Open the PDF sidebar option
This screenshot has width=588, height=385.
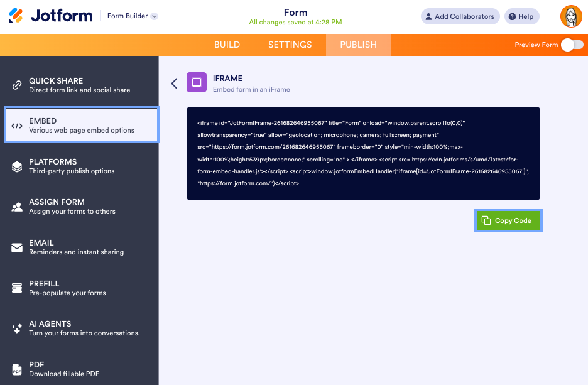(x=80, y=369)
